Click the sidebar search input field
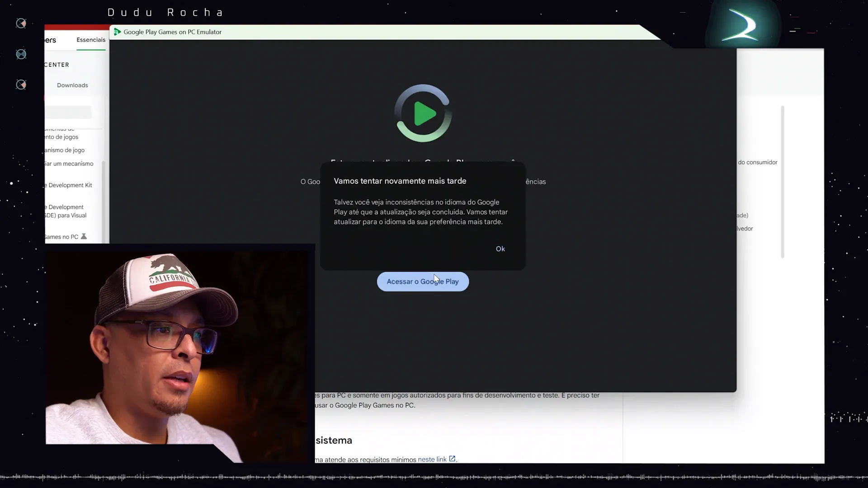The height and width of the screenshot is (488, 868). pyautogui.click(x=68, y=112)
